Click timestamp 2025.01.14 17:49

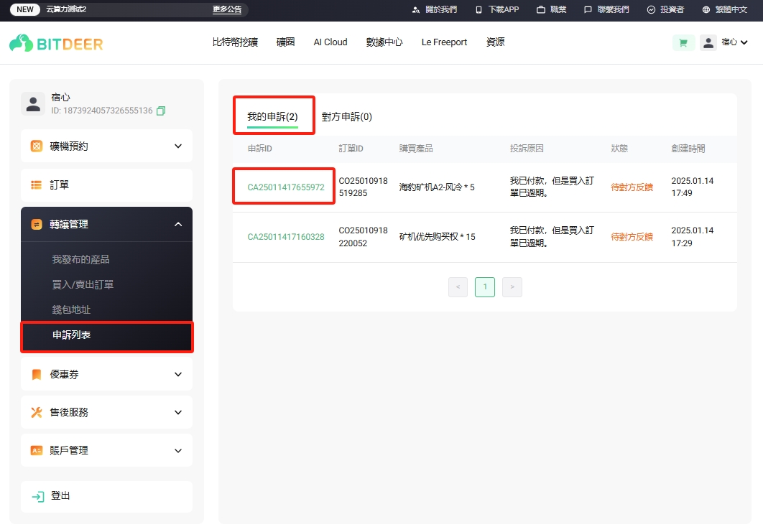(x=693, y=187)
